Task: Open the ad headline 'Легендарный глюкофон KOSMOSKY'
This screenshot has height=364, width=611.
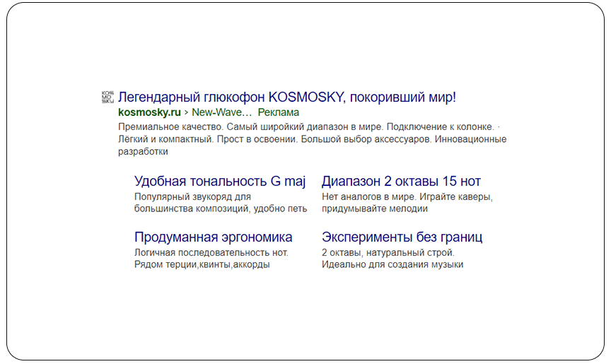Action: tap(287, 97)
